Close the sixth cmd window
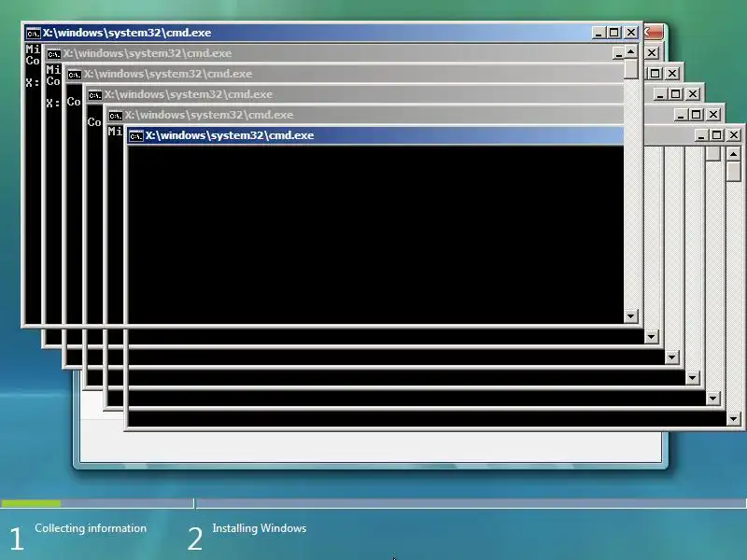Screen dimensions: 747x560 pos(734,134)
